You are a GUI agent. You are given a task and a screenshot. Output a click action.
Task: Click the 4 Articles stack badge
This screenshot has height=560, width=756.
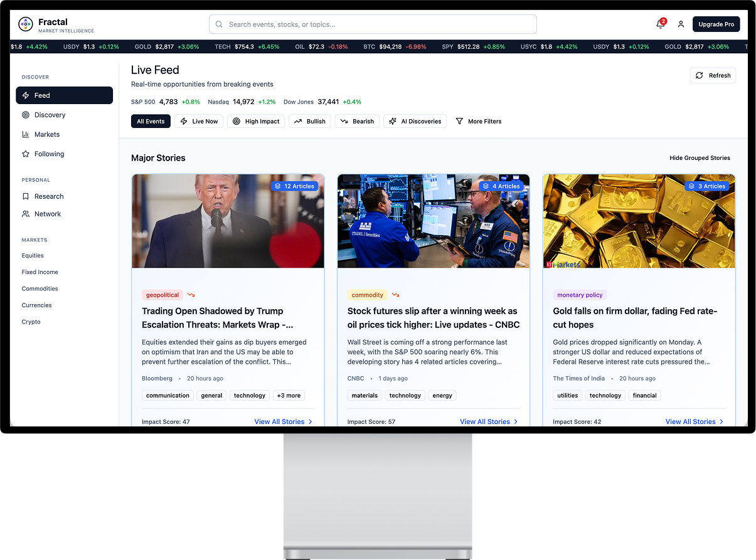click(x=501, y=186)
